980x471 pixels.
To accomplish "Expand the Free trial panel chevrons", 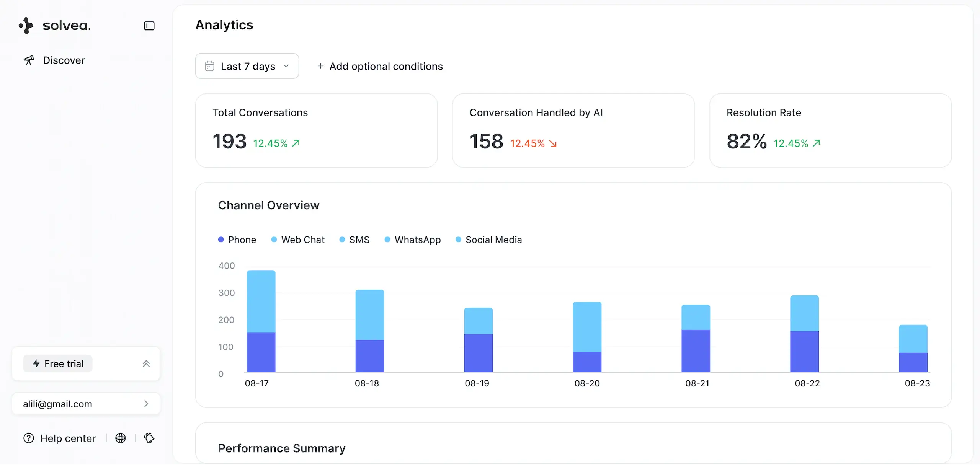I will (x=146, y=363).
